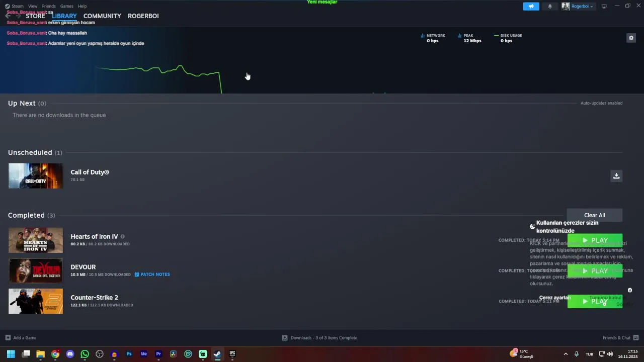Open the Friends menu
This screenshot has height=362, width=644.
click(49, 6)
